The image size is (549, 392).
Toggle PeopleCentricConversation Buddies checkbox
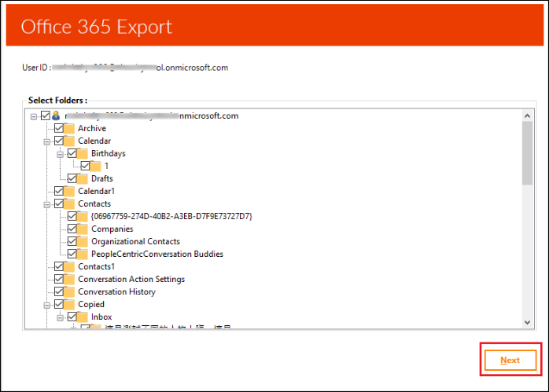click(72, 254)
